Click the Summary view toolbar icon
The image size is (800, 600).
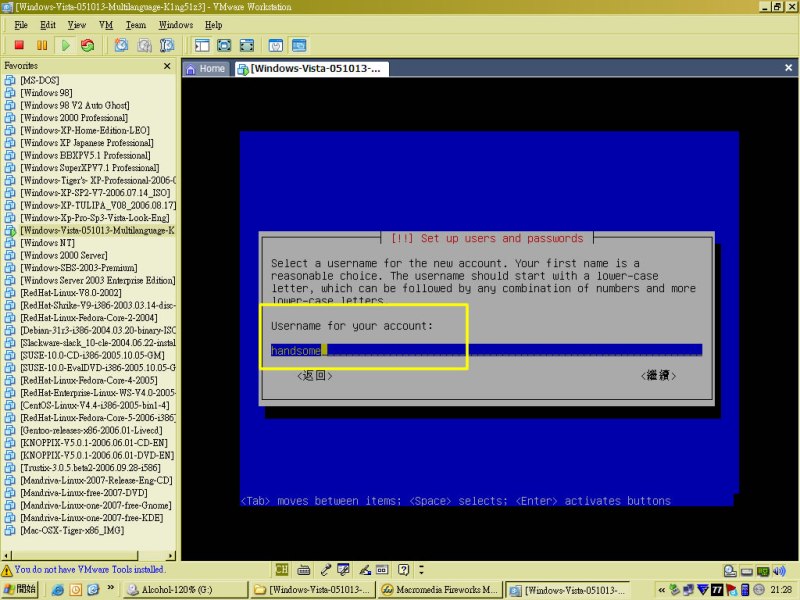[x=276, y=45]
